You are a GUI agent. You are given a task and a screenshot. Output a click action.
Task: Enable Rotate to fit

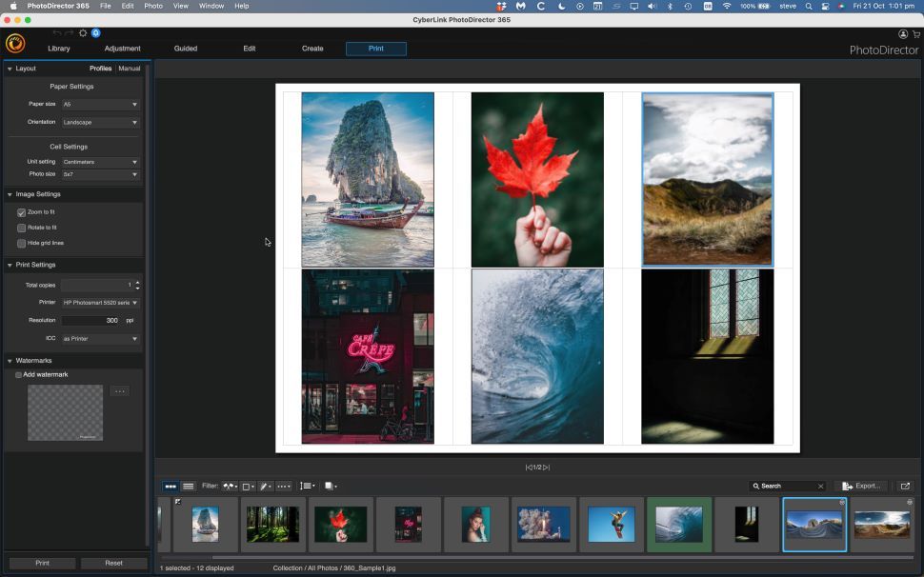point(21,228)
